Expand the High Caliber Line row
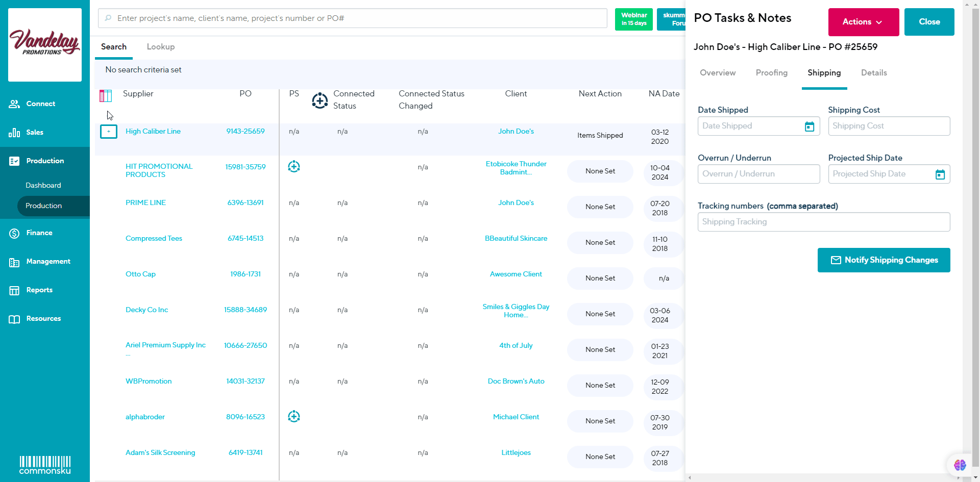 pos(109,132)
